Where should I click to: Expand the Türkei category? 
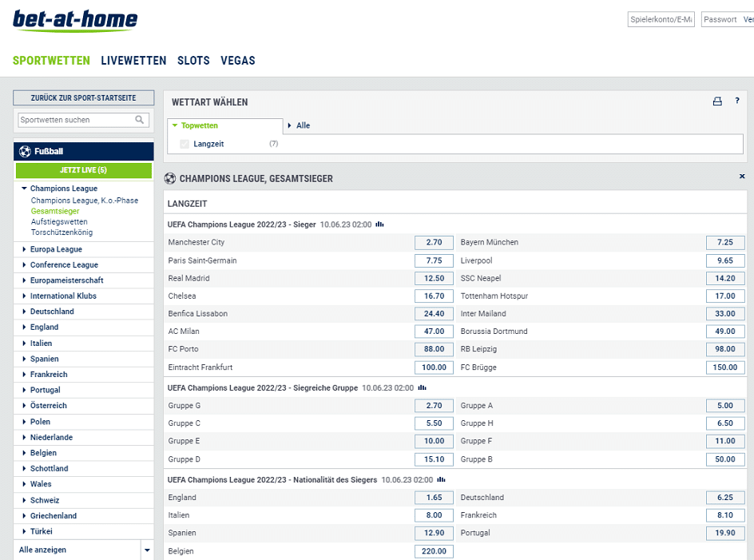[24, 531]
